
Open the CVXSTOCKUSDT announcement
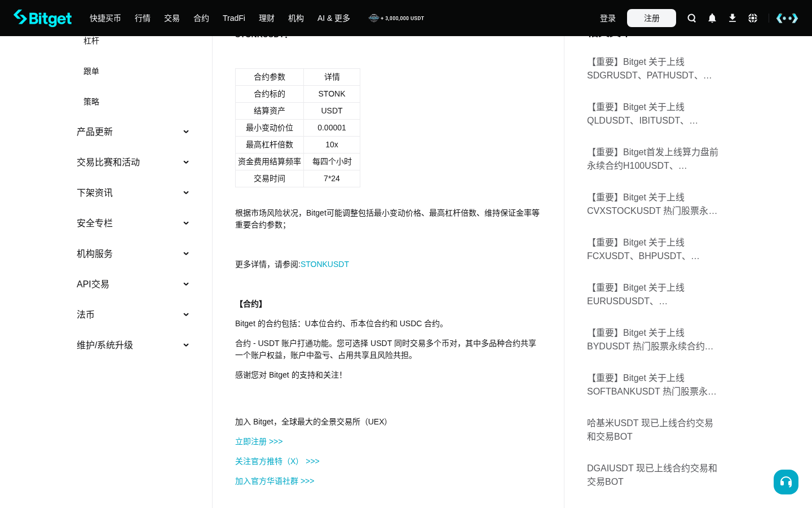(x=652, y=204)
